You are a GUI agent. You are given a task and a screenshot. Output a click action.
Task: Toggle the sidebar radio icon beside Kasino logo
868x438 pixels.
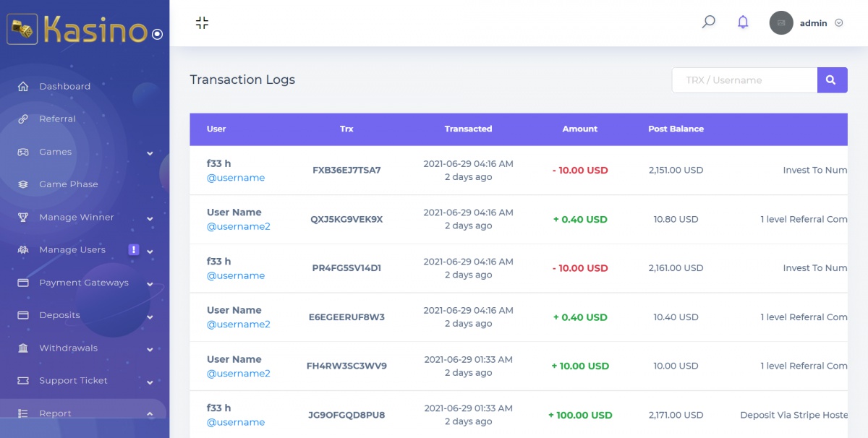coord(157,34)
